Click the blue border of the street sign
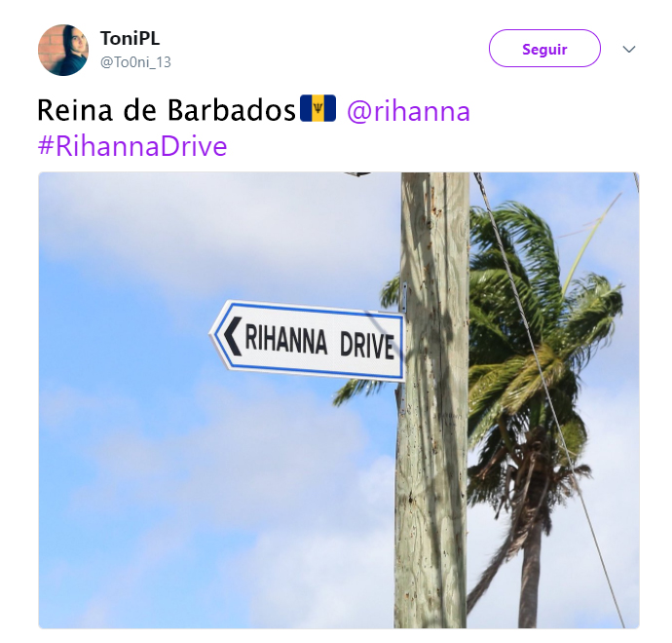 [309, 307]
